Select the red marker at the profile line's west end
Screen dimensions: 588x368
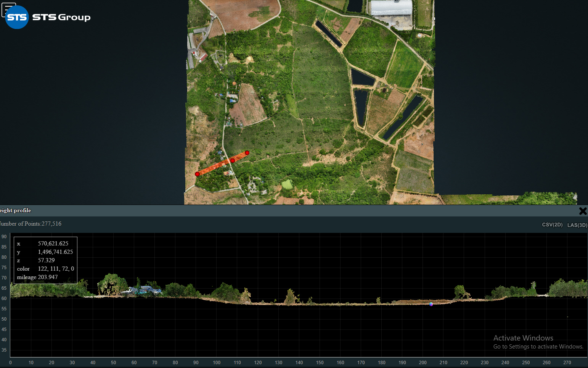(x=197, y=174)
